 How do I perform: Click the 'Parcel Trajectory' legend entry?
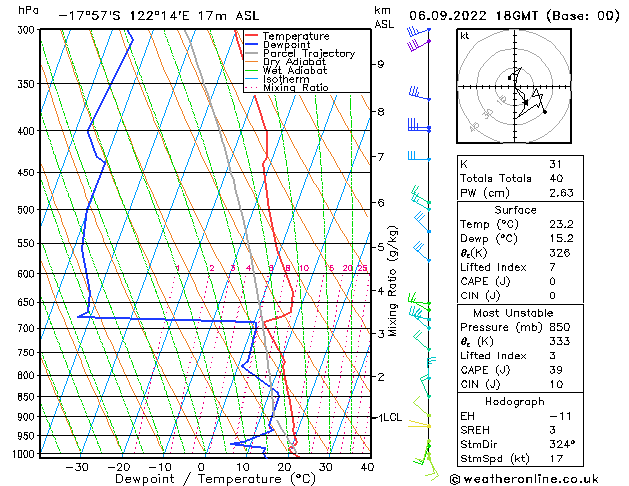[309, 54]
